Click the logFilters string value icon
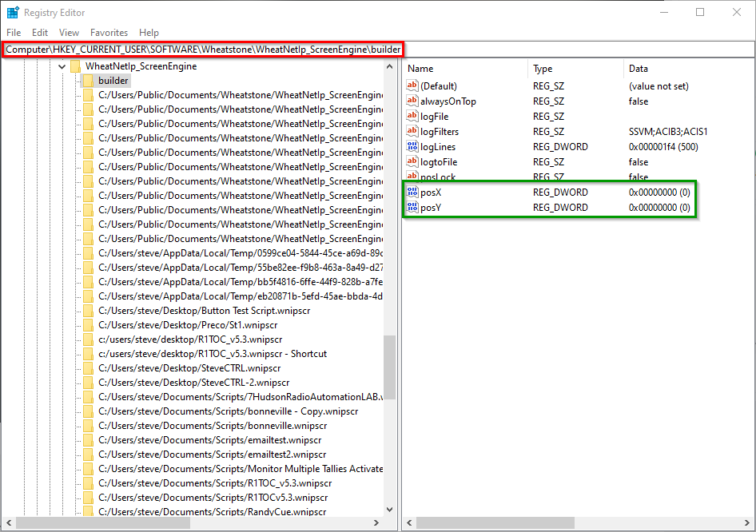The height and width of the screenshot is (532, 756). tap(412, 132)
